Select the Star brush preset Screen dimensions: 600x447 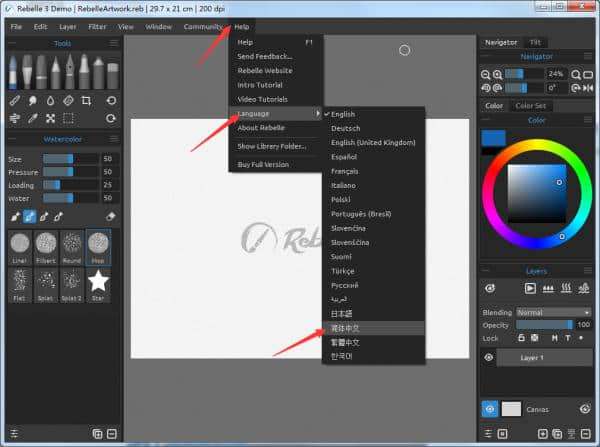coord(98,283)
